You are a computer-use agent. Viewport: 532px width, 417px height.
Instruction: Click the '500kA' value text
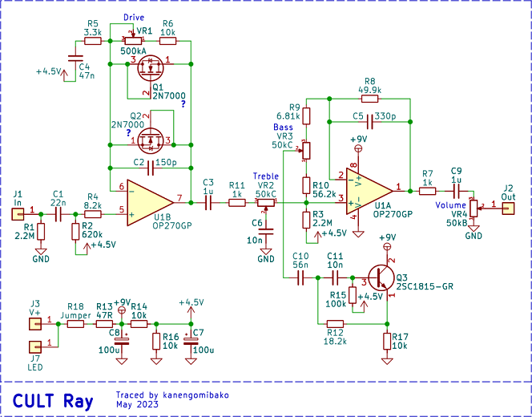tap(133, 51)
